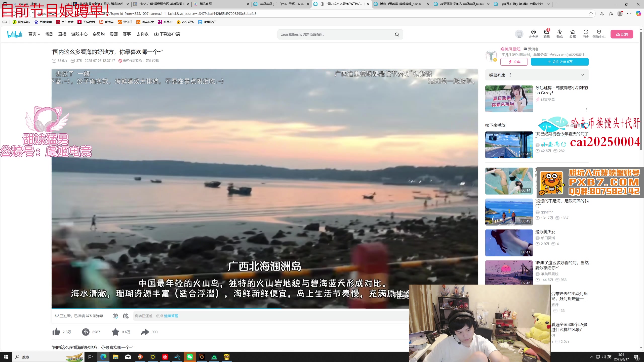The height and width of the screenshot is (362, 644).
Task: Open danmaku settings icon below video
Action: [126, 316]
